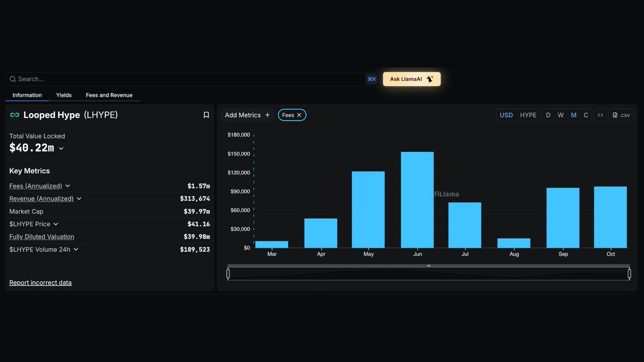This screenshot has width=644, height=362.
Task: Click Report incorrect data link
Action: tap(40, 283)
